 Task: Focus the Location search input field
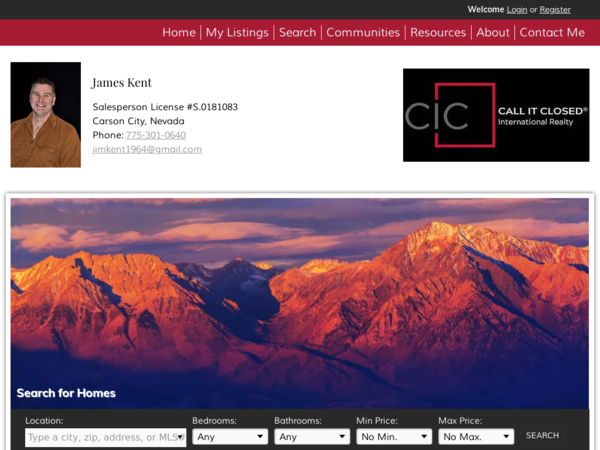(x=106, y=437)
